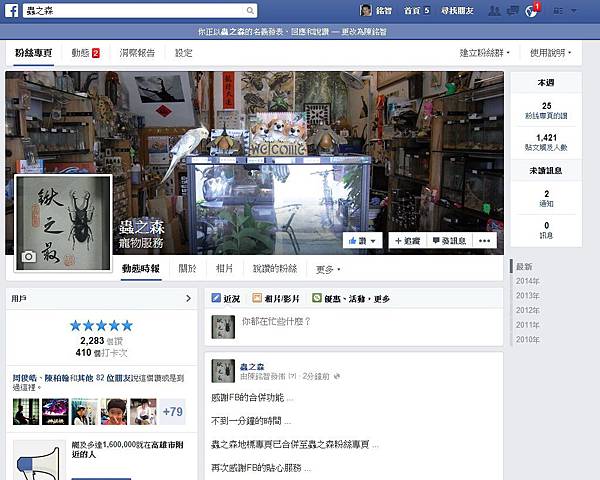Open the account menu dropdown arrow
600x480 pixels.
pyautogui.click(x=574, y=11)
